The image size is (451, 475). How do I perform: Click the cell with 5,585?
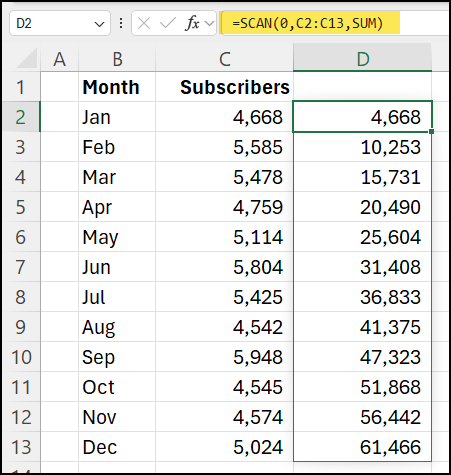click(x=224, y=147)
